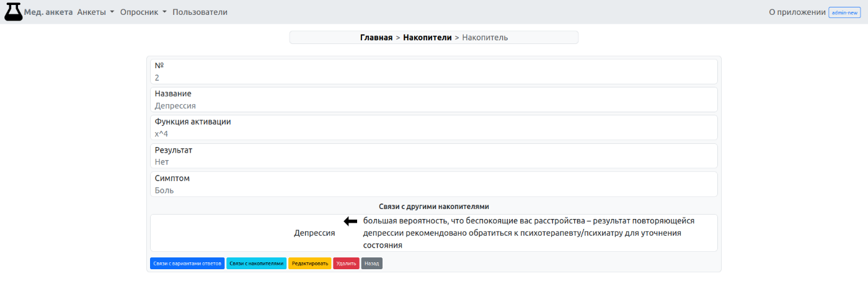Image resolution: width=868 pixels, height=281 pixels.
Task: Go to Накопители in breadcrumbs
Action: point(427,37)
